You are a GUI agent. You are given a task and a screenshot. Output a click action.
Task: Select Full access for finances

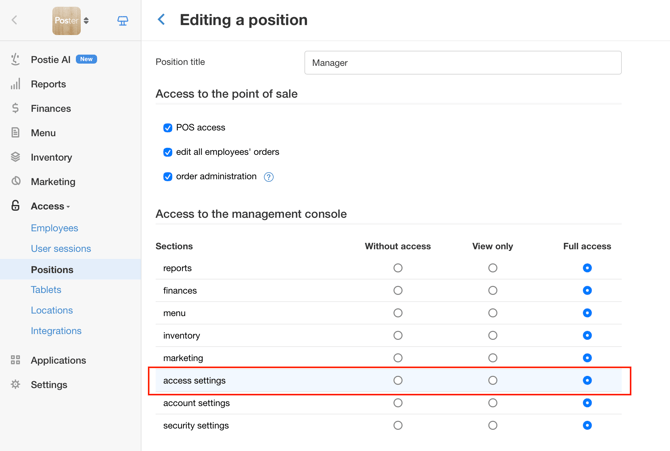pyautogui.click(x=587, y=291)
